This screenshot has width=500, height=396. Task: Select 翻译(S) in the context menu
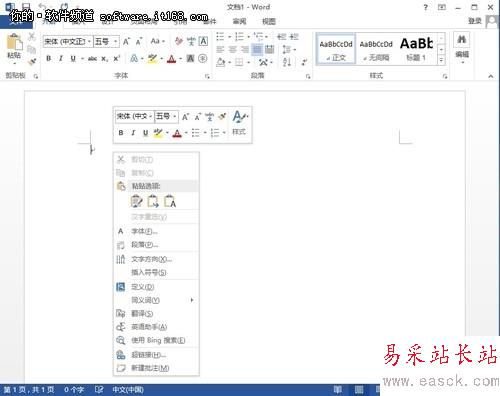[x=156, y=314]
